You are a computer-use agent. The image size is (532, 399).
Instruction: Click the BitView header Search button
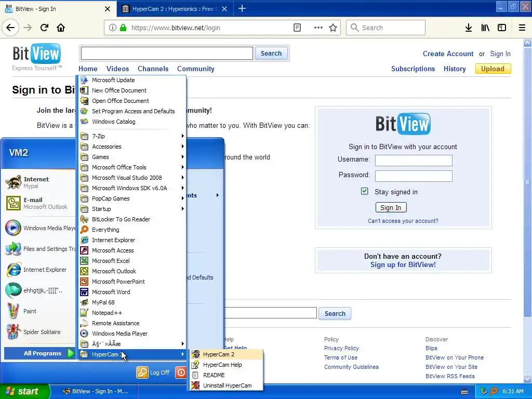tap(271, 54)
